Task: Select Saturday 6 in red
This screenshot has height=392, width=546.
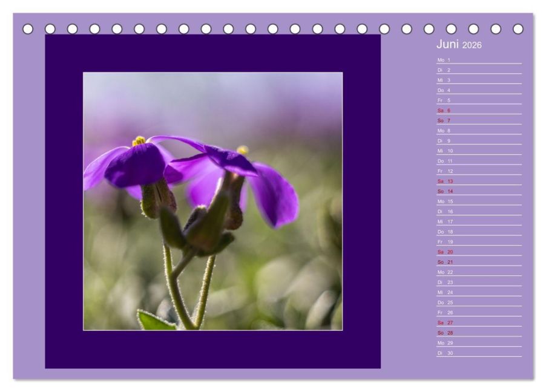Action: pyautogui.click(x=444, y=111)
